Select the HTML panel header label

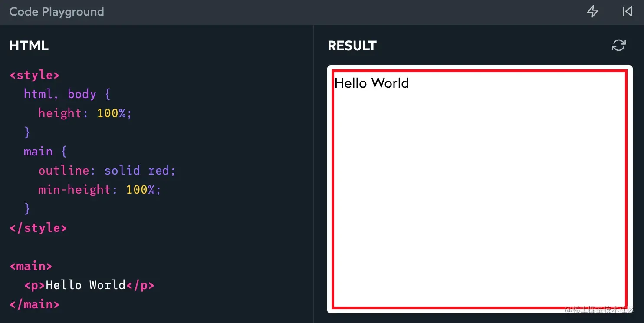coord(29,45)
